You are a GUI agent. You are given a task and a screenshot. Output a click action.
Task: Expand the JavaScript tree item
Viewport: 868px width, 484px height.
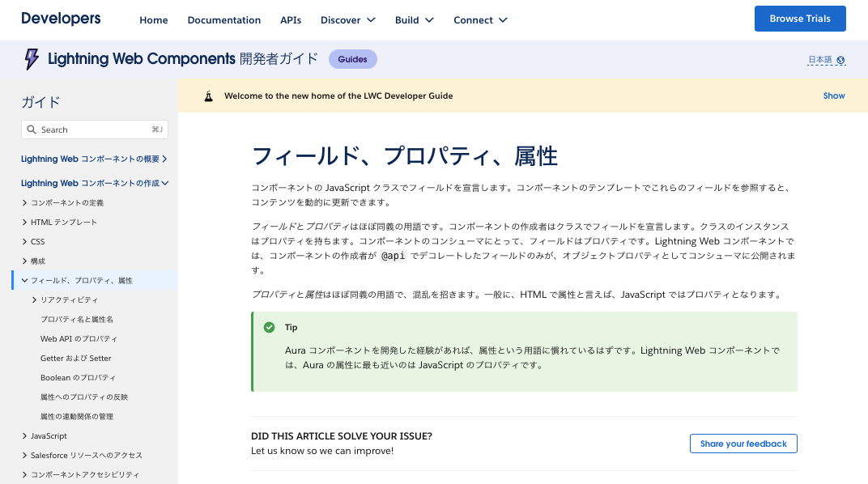click(24, 436)
